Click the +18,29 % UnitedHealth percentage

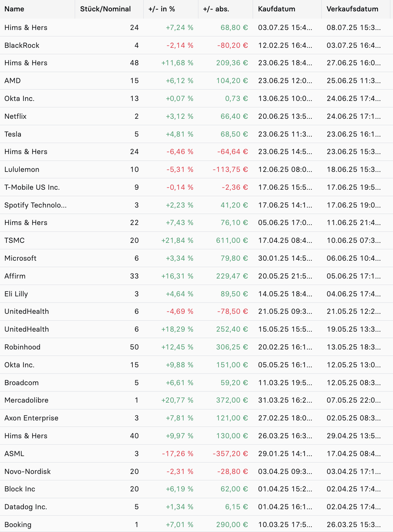177,329
